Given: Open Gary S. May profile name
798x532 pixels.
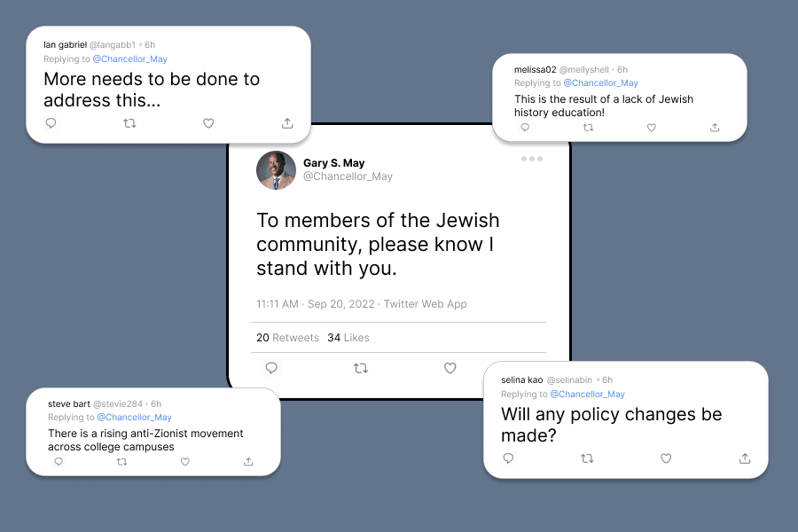Looking at the screenshot, I should click(x=334, y=163).
